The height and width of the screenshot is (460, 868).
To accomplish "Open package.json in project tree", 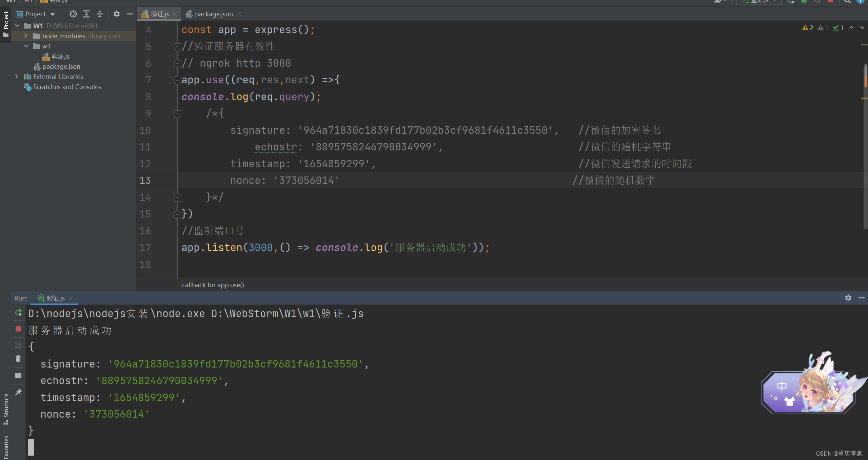I will pyautogui.click(x=61, y=66).
